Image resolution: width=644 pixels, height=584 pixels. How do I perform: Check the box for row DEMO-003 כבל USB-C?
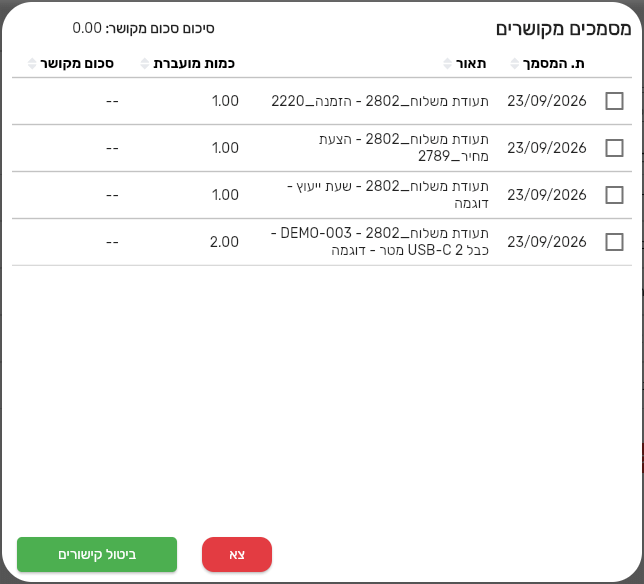click(x=614, y=242)
